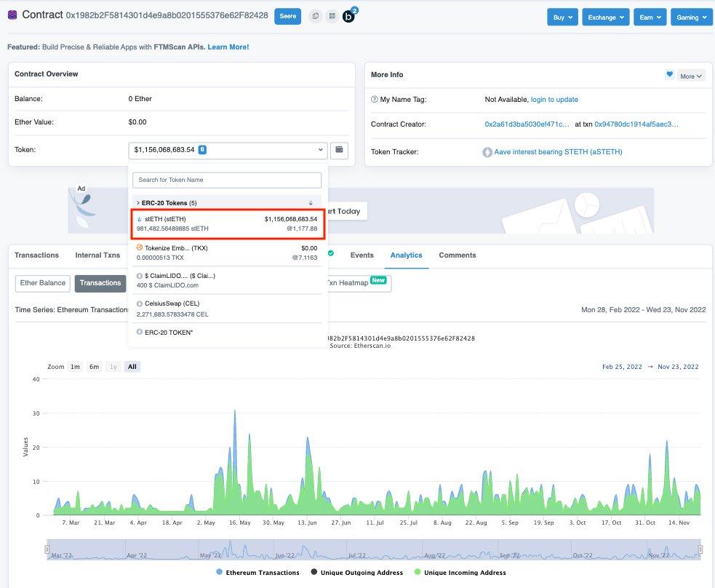715x588 pixels.
Task: Open Blockscan Chat via the 'b' icon
Action: pyautogui.click(x=348, y=17)
